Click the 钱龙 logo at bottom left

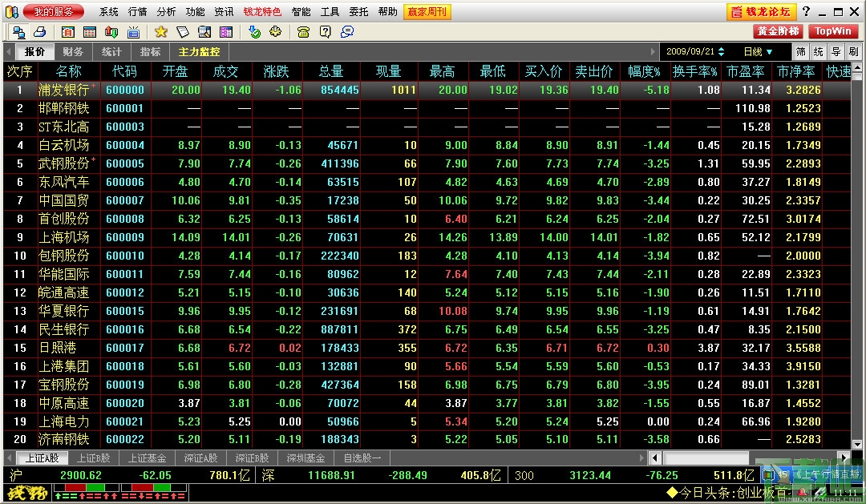click(x=27, y=493)
